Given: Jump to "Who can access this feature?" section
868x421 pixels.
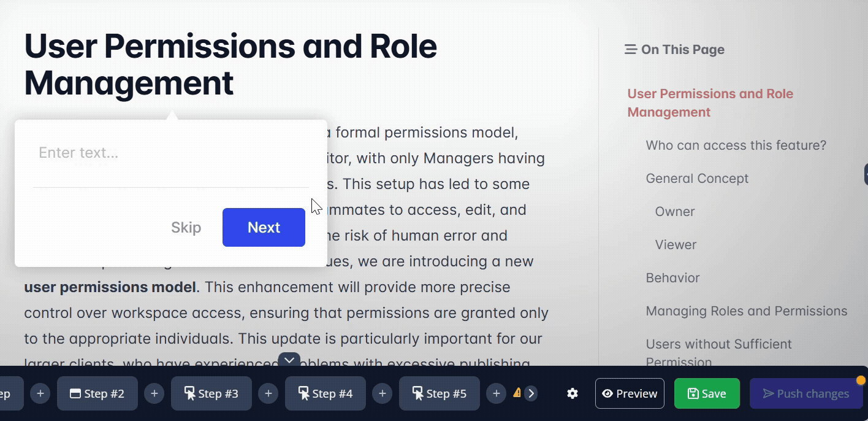Looking at the screenshot, I should point(736,145).
